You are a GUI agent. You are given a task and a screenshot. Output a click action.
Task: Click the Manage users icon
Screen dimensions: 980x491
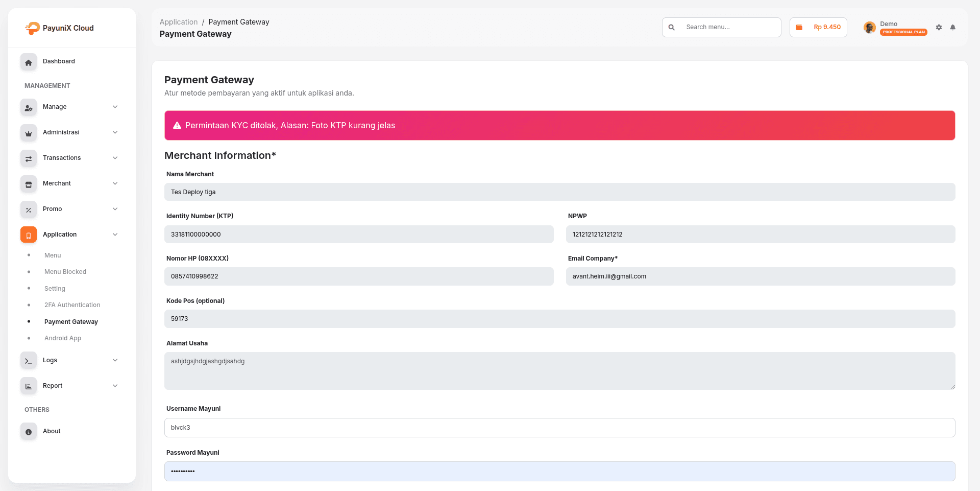[x=29, y=107]
